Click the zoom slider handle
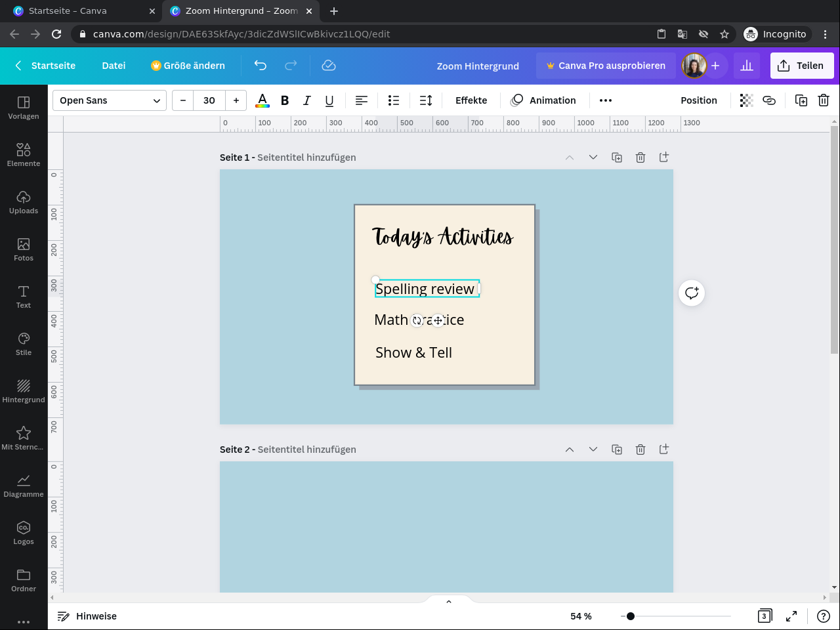840x630 pixels. pos(631,616)
